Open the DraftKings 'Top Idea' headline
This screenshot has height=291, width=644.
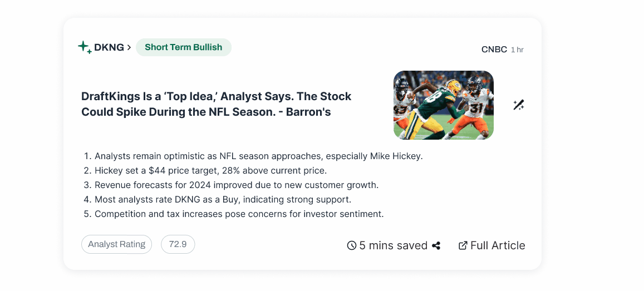tap(217, 104)
